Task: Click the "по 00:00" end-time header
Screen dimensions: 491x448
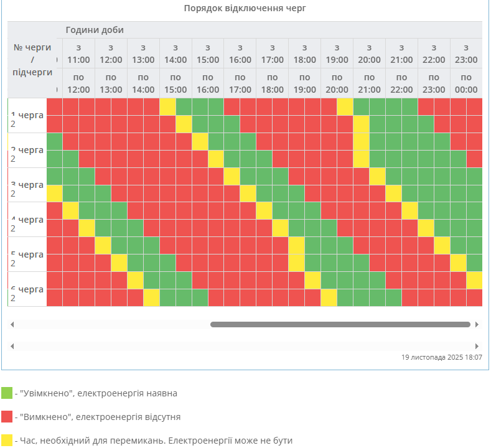Action: (x=466, y=83)
